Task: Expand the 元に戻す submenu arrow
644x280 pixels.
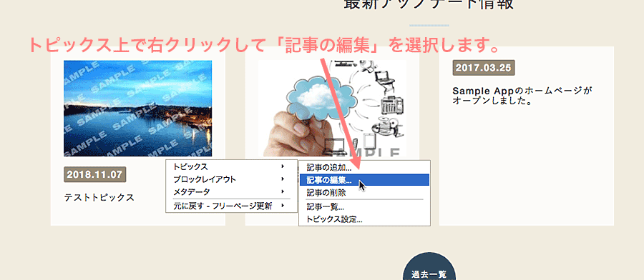Action: click(283, 206)
